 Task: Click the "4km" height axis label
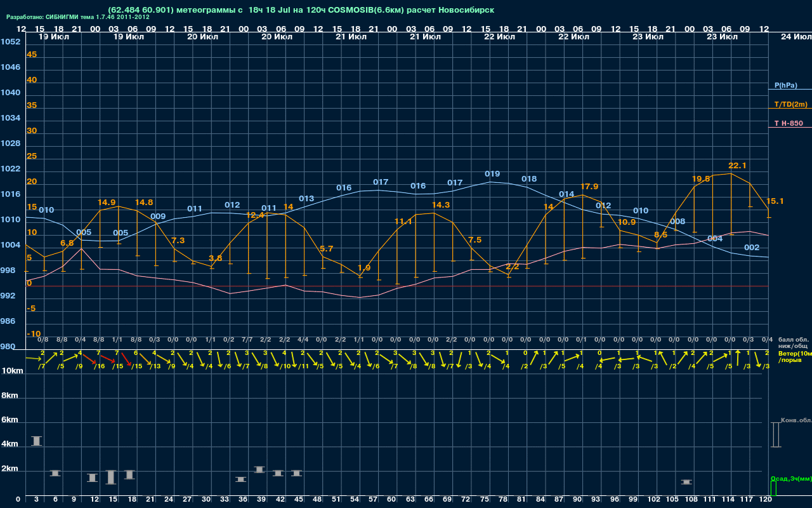click(x=10, y=445)
